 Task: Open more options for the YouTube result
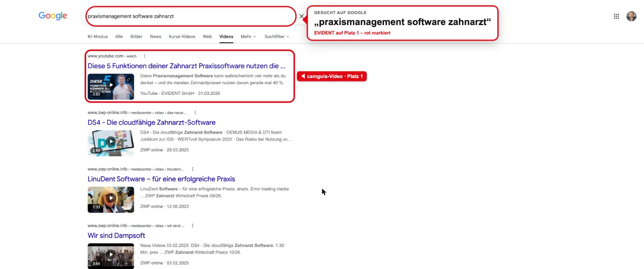pos(144,56)
